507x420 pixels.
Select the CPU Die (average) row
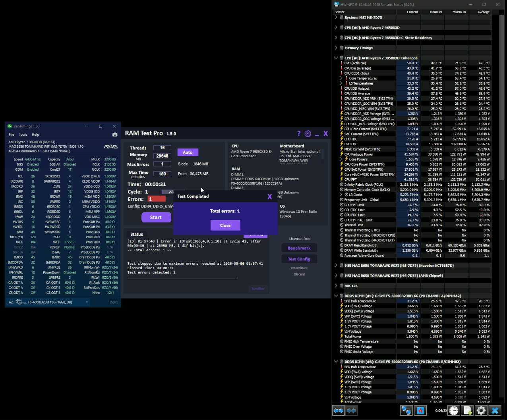point(416,68)
